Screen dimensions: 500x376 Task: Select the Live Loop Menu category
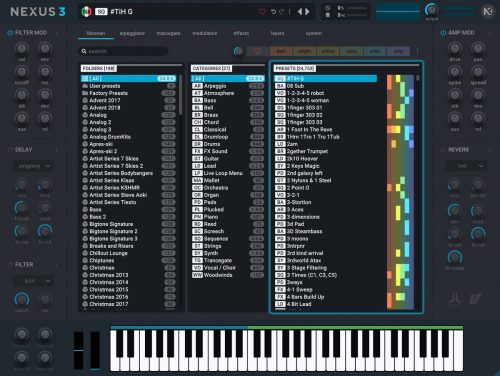[228, 173]
